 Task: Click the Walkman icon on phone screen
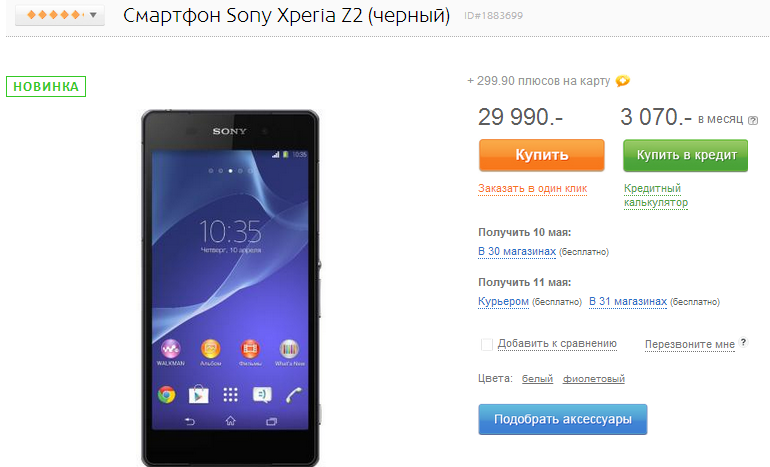pos(170,349)
